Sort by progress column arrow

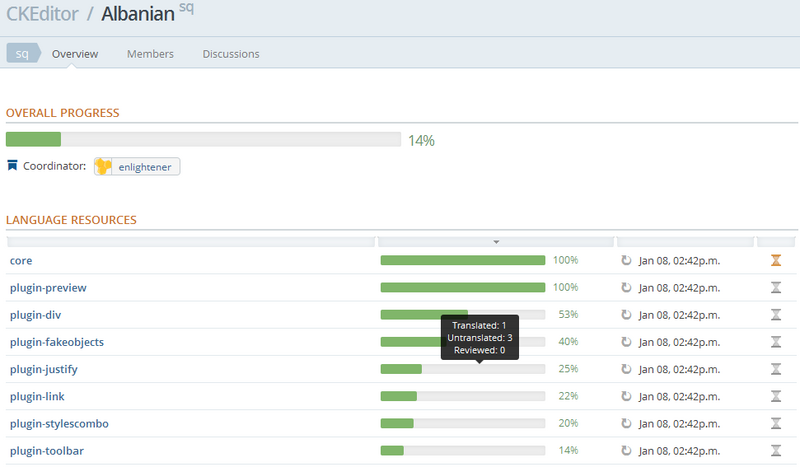point(496,242)
